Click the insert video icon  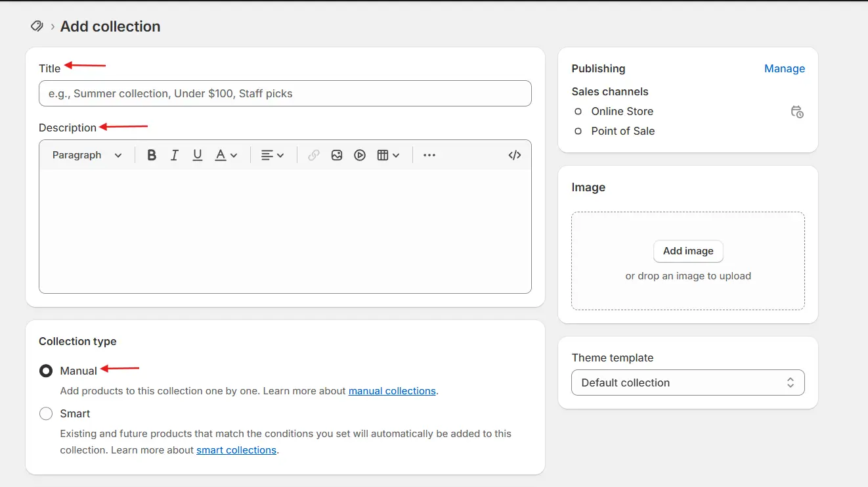point(360,155)
